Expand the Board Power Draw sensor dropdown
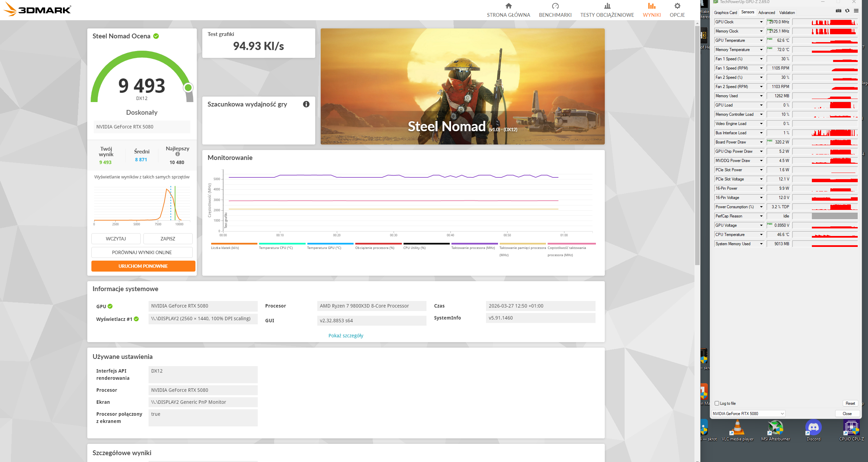The width and height of the screenshot is (868, 462). tap(761, 142)
